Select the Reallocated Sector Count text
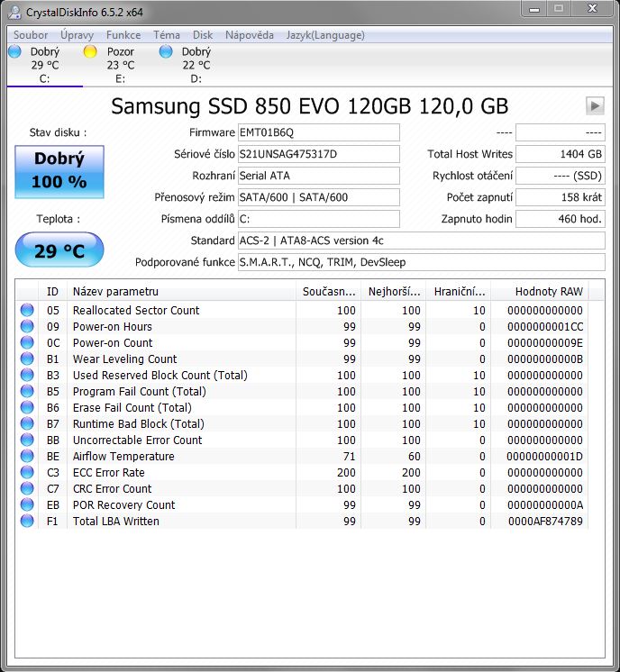 [136, 310]
